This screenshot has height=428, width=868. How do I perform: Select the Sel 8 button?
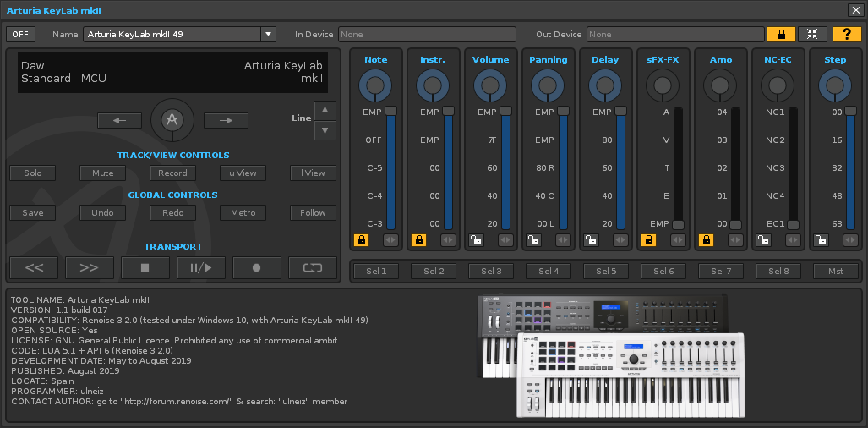(778, 272)
